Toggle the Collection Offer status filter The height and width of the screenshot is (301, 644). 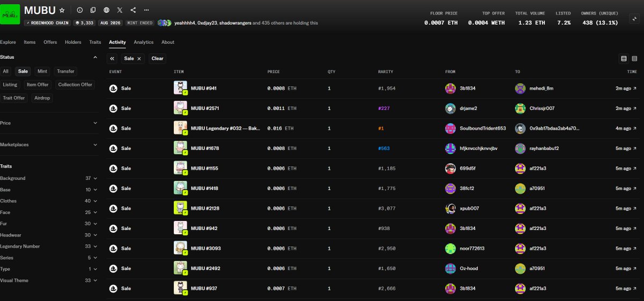pos(75,84)
